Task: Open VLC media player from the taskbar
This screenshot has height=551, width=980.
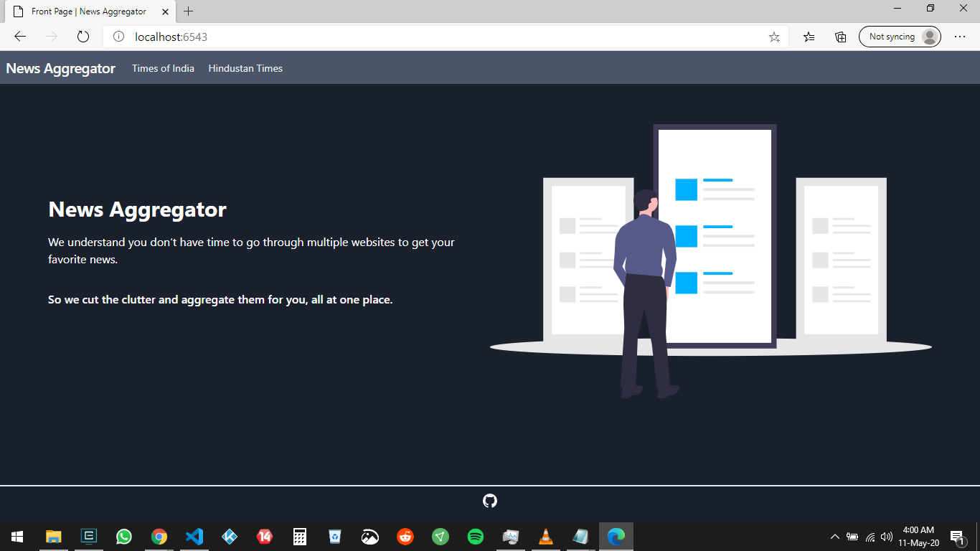Action: pos(546,537)
